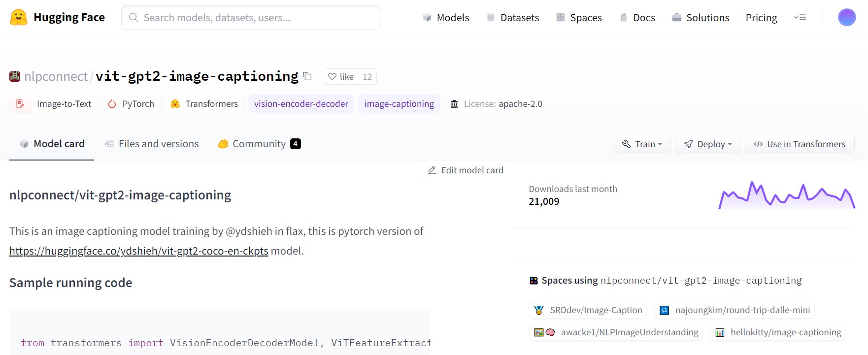Click the vision-encoder-decoder tag
Screen dimensions: 868x355
point(301,104)
